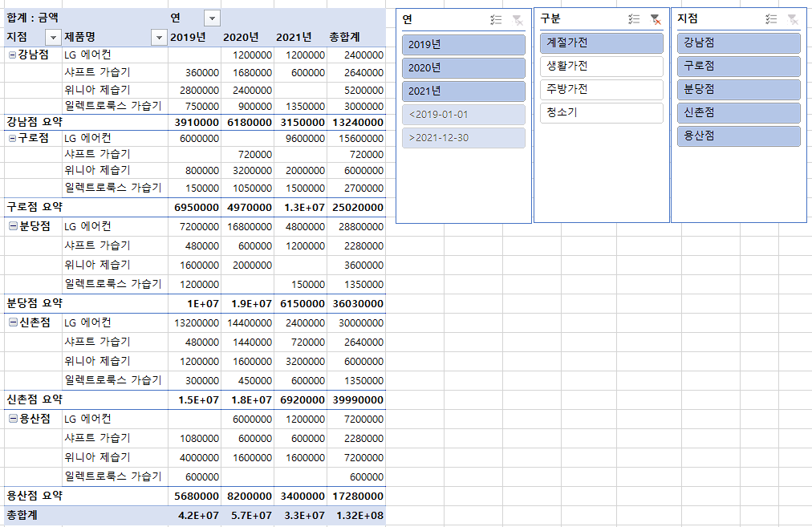
Task: Select 일렉트로룩스 가습기 under 신촌점
Action: point(113,380)
